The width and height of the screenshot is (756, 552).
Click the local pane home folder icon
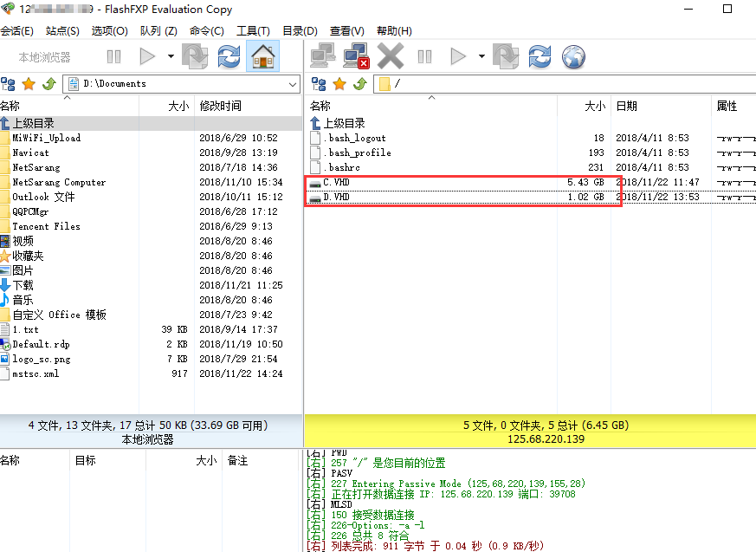[x=262, y=56]
